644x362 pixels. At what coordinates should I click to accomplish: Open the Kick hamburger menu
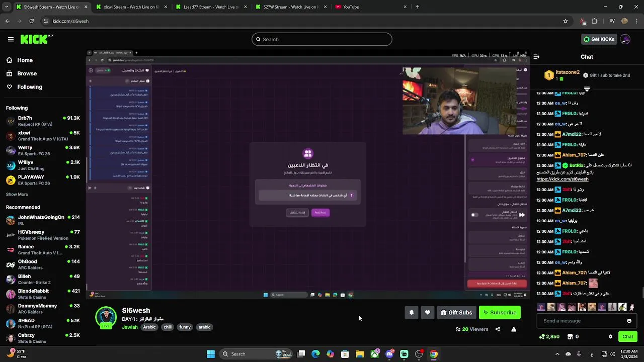click(11, 39)
